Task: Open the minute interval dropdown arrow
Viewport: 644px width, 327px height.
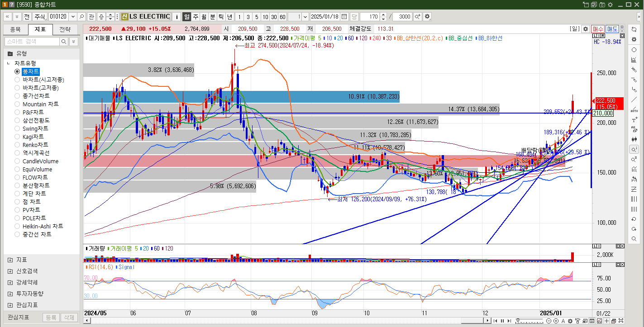Action: (305, 16)
